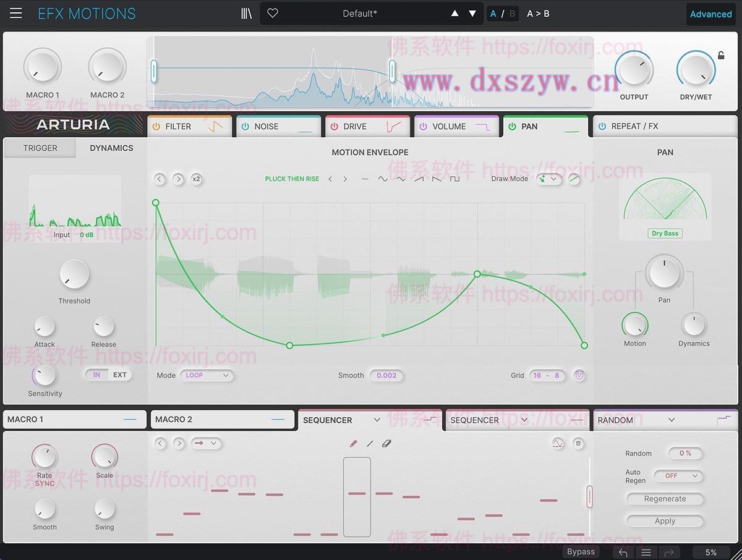The width and height of the screenshot is (742, 560).
Task: Choose the square wave envelope shape
Action: tap(454, 179)
